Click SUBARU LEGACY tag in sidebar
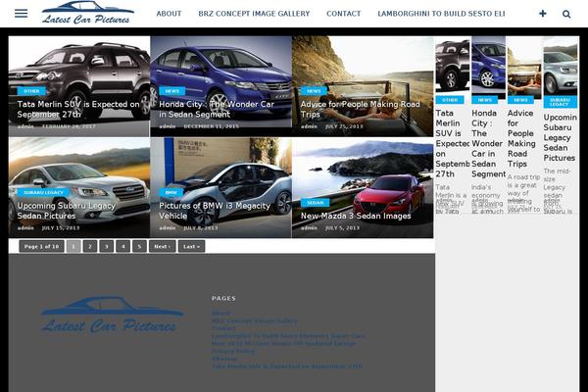 [561, 102]
